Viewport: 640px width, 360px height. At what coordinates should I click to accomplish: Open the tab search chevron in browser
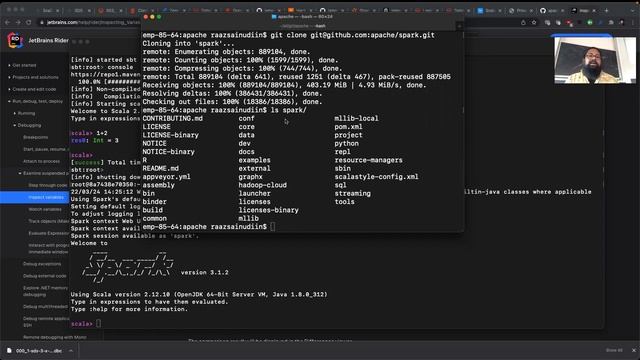tap(633, 10)
